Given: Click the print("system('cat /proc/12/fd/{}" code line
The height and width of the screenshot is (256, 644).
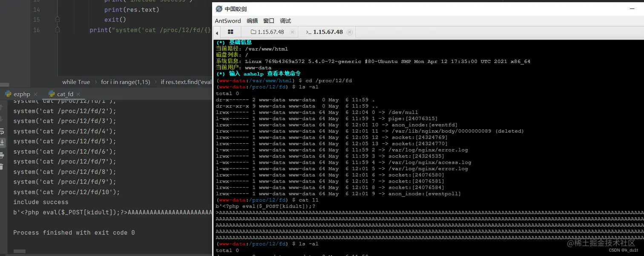Looking at the screenshot, I should [150, 30].
